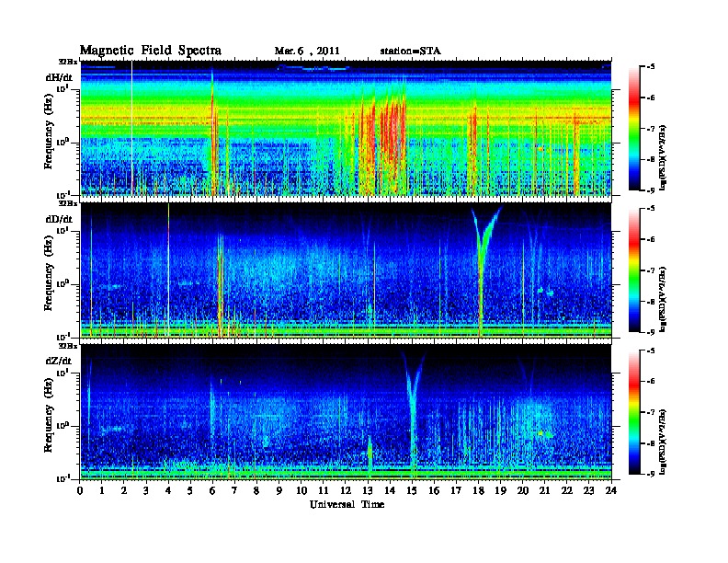Click the "Universal Time" axis label
This screenshot has width=728, height=563.
(x=347, y=504)
